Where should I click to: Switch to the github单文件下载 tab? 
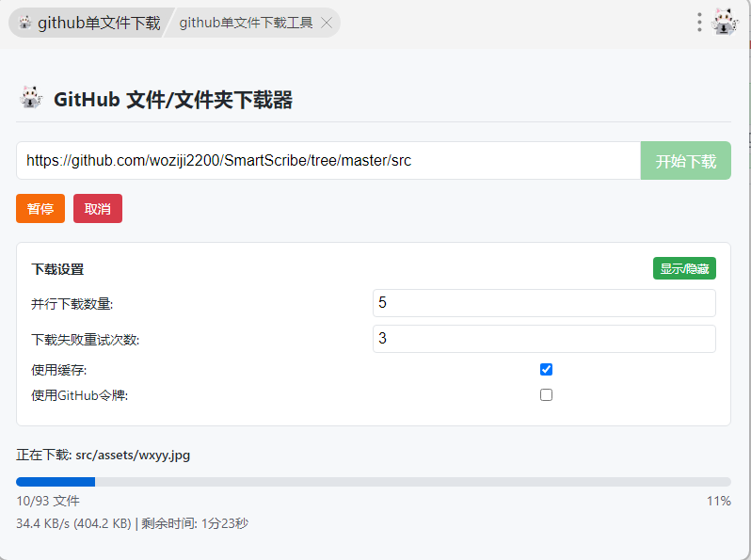[89, 23]
